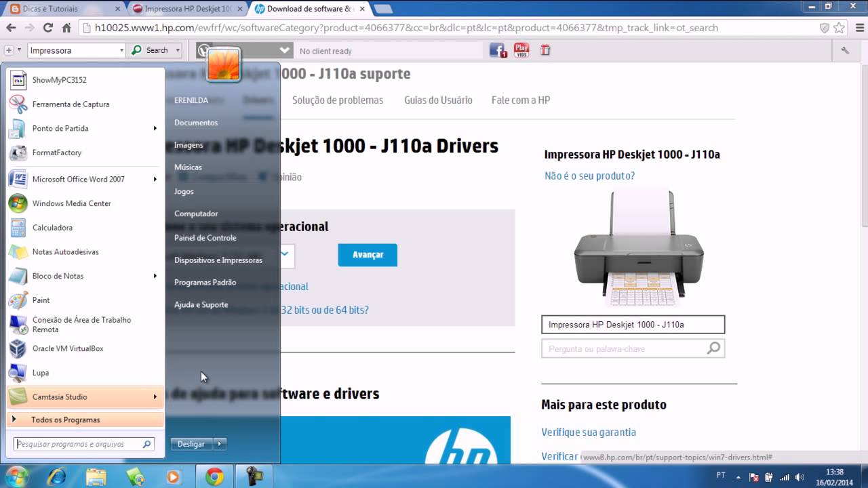Bookmark this page with the star
This screenshot has width=868, height=488.
840,28
